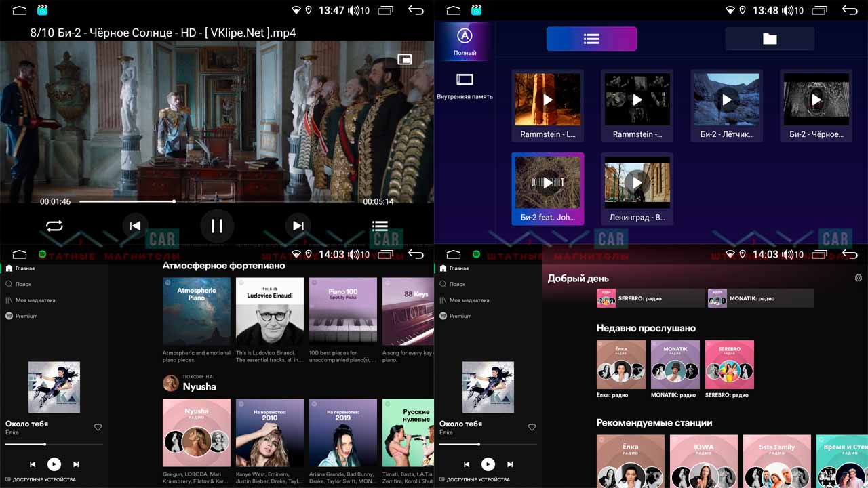
Task: Open the highlighted "Би-2 feat. Joh..." video
Action: coord(547,183)
